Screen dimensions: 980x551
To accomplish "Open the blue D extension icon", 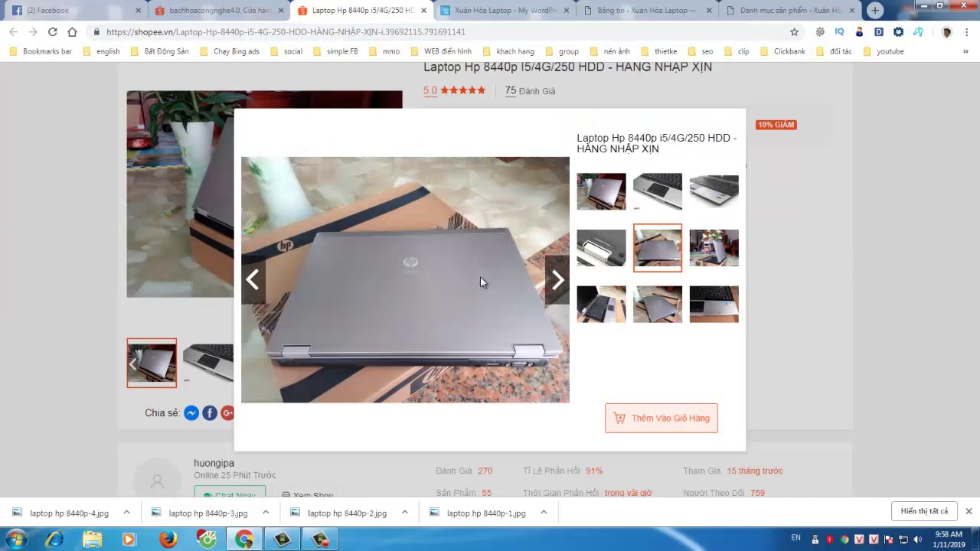I will pyautogui.click(x=878, y=32).
